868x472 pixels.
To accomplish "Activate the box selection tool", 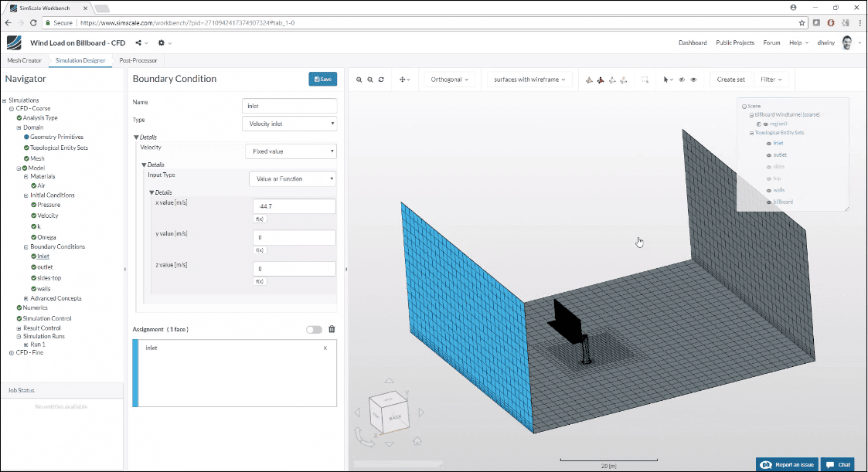I will [x=645, y=79].
